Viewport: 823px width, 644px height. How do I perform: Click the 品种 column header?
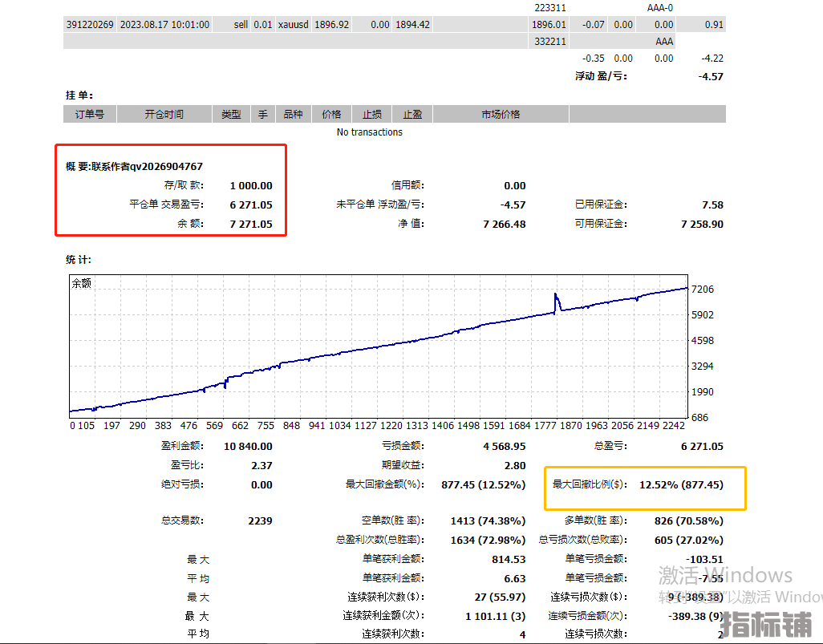(294, 115)
